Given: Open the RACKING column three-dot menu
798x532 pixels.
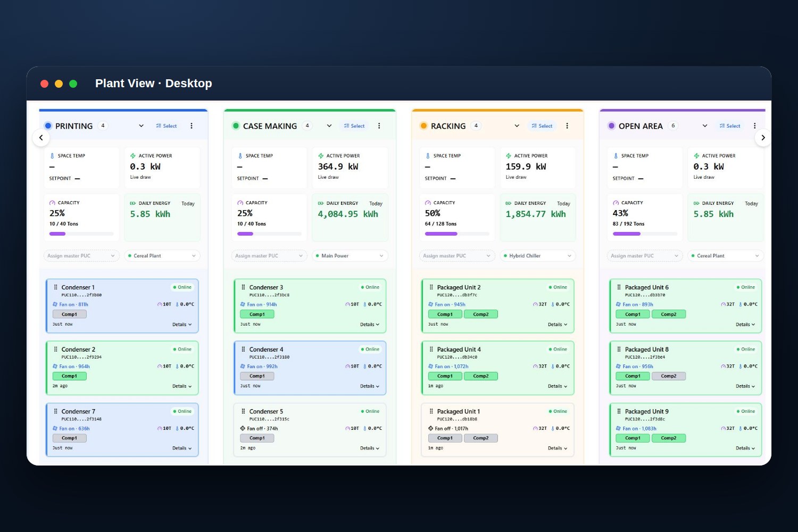Looking at the screenshot, I should click(x=567, y=126).
